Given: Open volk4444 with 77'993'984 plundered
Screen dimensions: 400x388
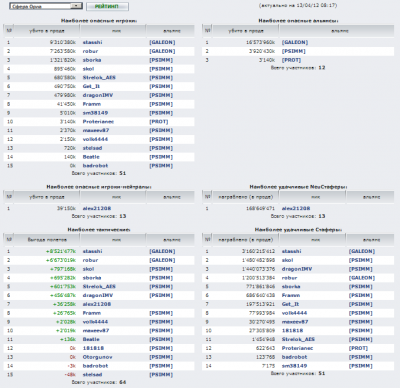Looking at the screenshot, I should pos(294,313).
